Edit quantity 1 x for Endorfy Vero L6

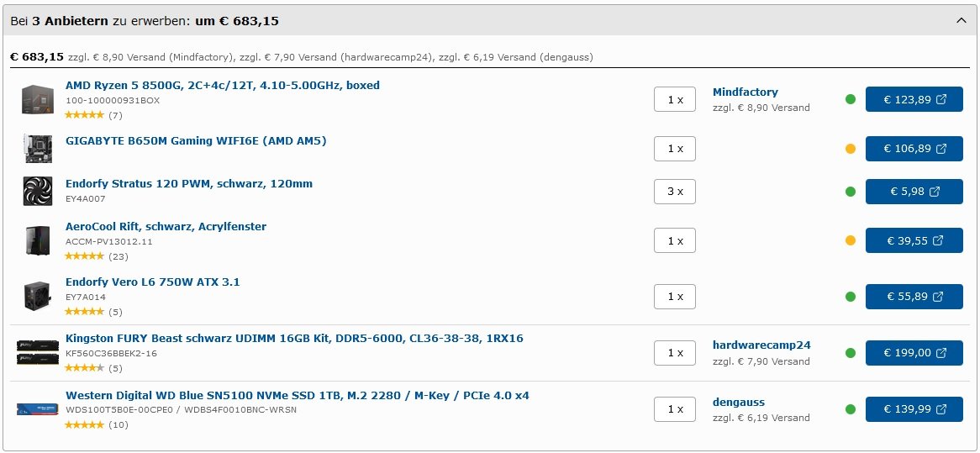click(x=674, y=296)
